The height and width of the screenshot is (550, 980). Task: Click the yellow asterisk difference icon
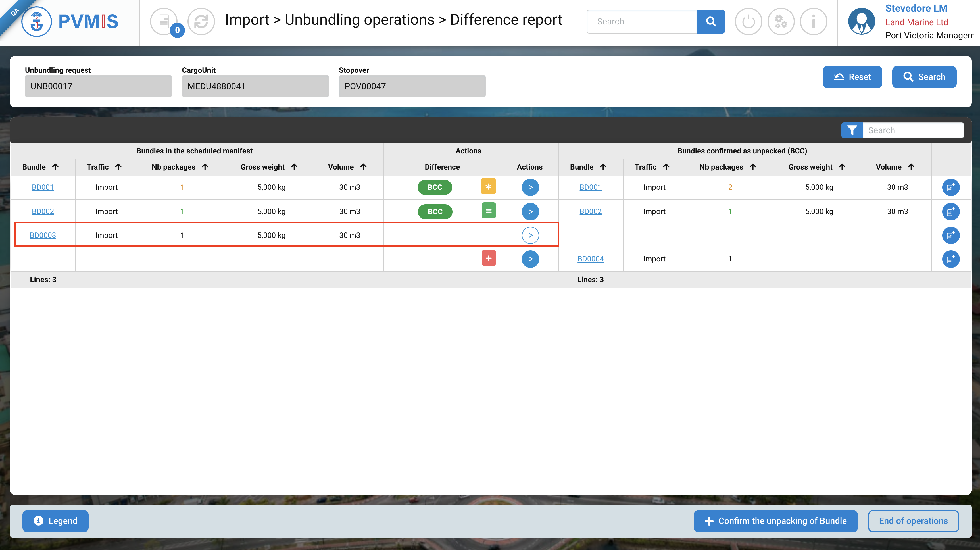click(x=488, y=186)
